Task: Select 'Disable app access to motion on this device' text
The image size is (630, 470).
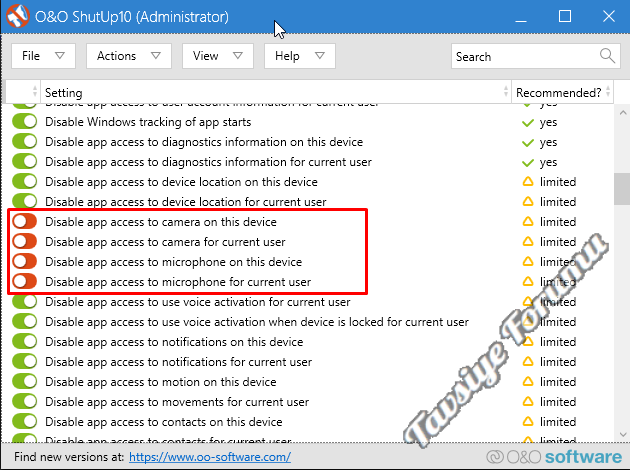Action: click(x=161, y=382)
